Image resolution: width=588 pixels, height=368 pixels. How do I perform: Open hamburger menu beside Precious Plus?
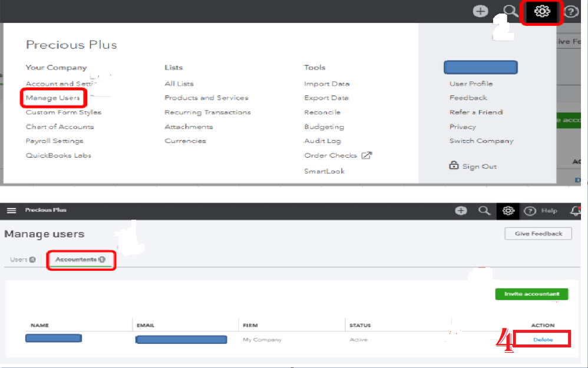(12, 210)
